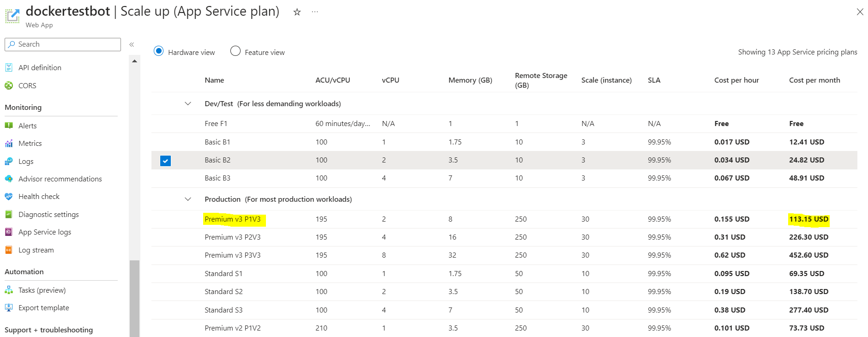The width and height of the screenshot is (868, 337).
Task: Click the Tasks (preview) icon
Action: [x=9, y=290]
